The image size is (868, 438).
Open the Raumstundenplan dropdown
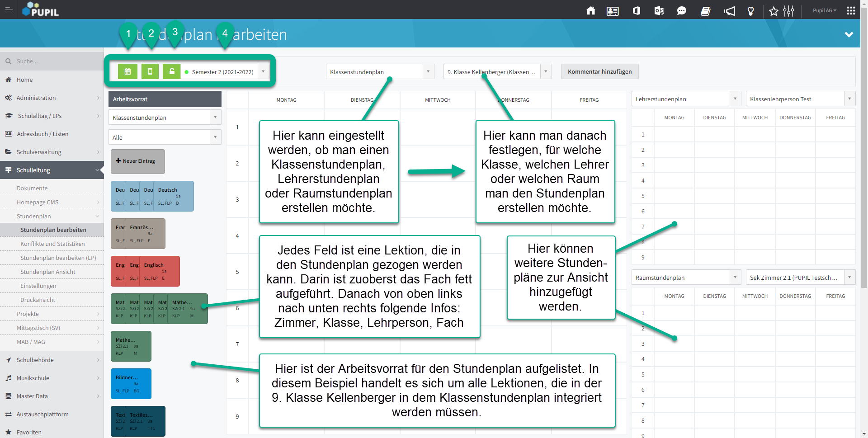click(x=686, y=277)
